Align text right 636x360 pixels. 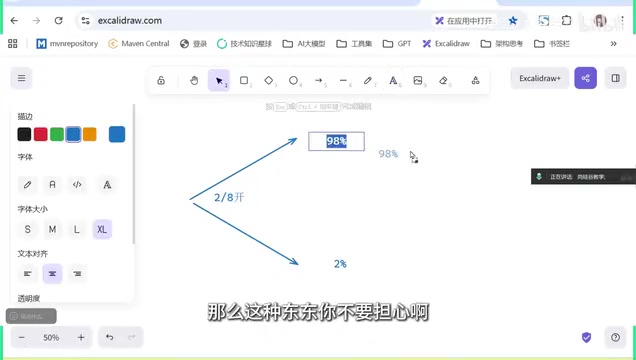click(77, 274)
